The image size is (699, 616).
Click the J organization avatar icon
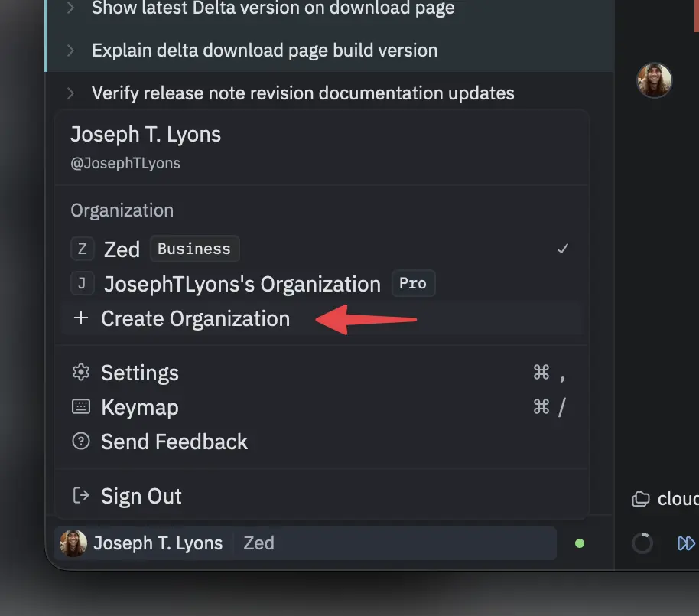click(83, 284)
